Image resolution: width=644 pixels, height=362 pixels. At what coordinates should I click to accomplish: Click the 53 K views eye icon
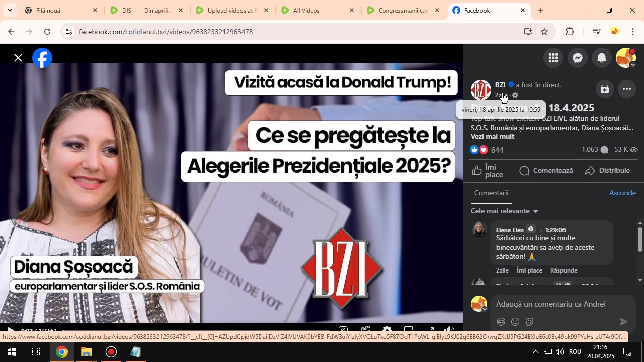[x=634, y=150]
